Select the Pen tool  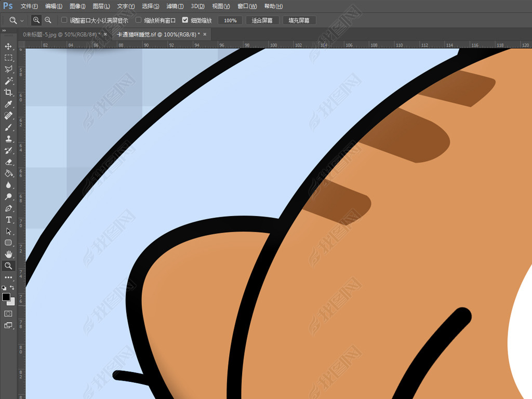click(8, 208)
